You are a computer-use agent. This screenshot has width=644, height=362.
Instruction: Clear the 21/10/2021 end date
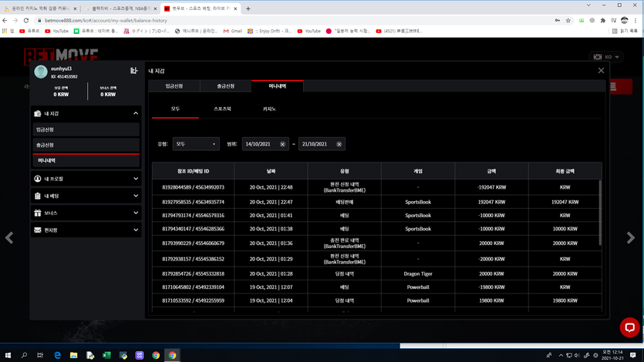[x=339, y=144]
